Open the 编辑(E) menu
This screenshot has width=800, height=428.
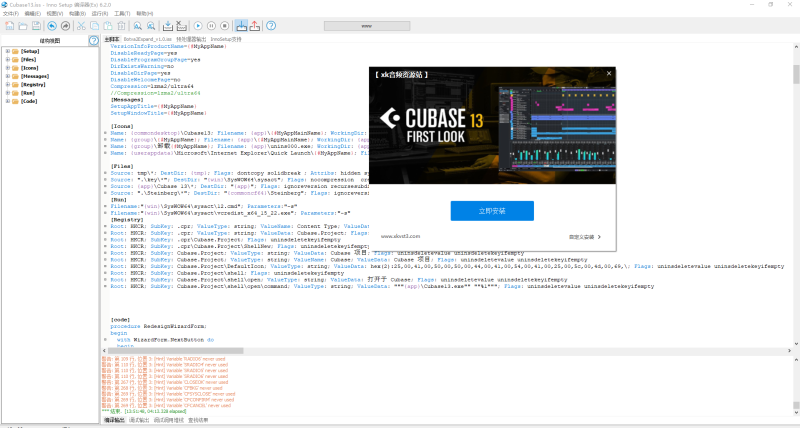click(x=33, y=13)
